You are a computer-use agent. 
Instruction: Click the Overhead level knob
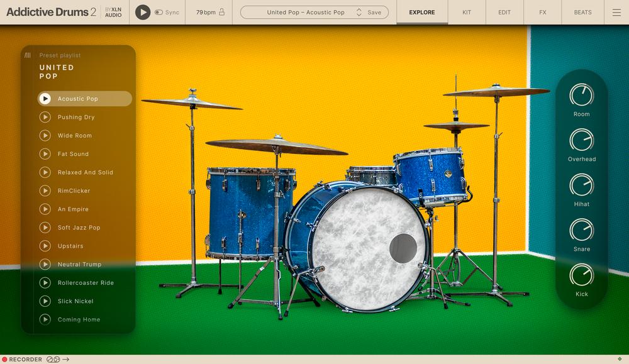pos(581,140)
